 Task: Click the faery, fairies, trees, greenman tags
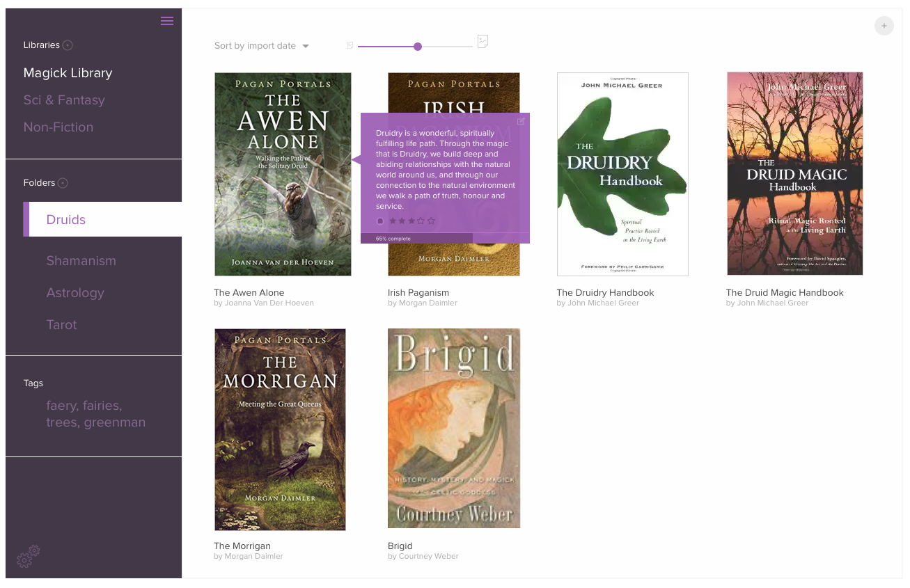(95, 414)
